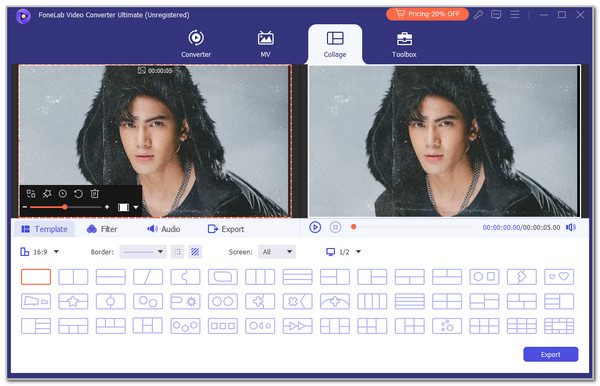Open the Border line style dropdown
This screenshot has height=386, width=600.
pos(143,252)
